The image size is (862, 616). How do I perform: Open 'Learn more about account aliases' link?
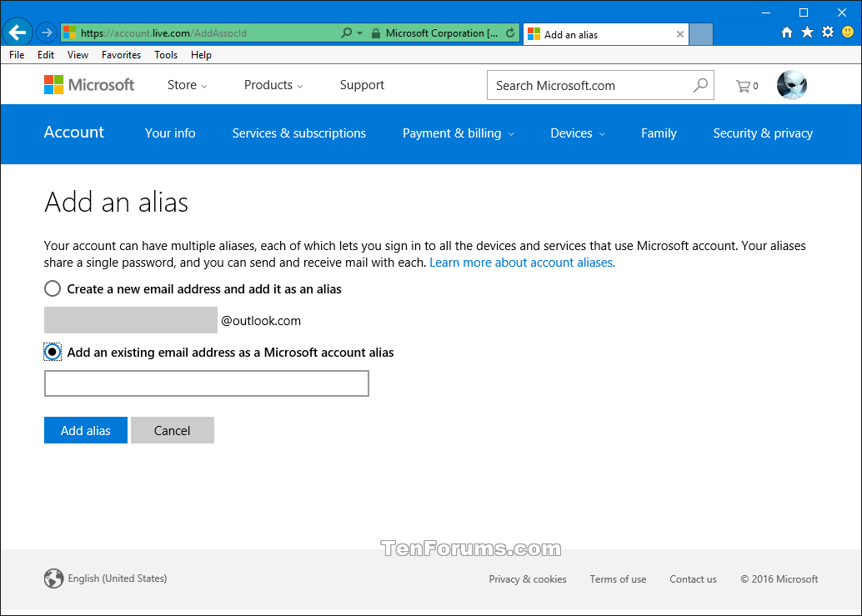522,263
